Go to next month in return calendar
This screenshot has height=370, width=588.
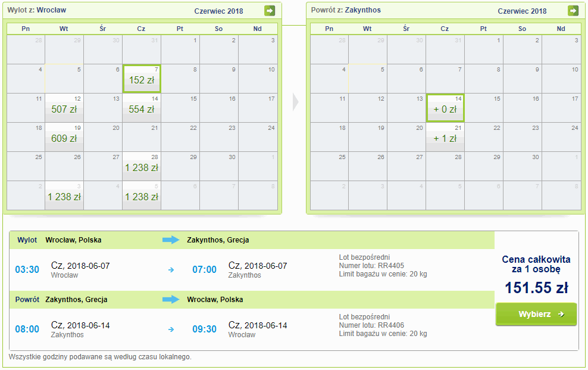click(x=573, y=11)
